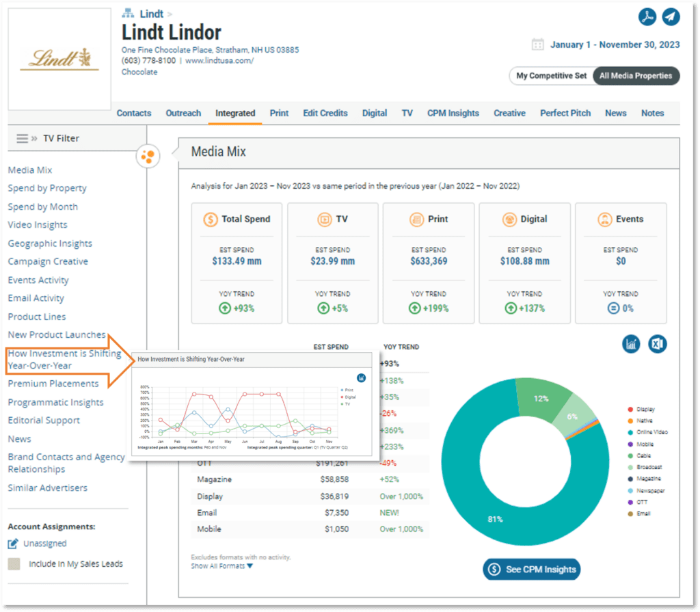Open the Outreach tab
The width and height of the screenshot is (700, 612).
pos(183,114)
